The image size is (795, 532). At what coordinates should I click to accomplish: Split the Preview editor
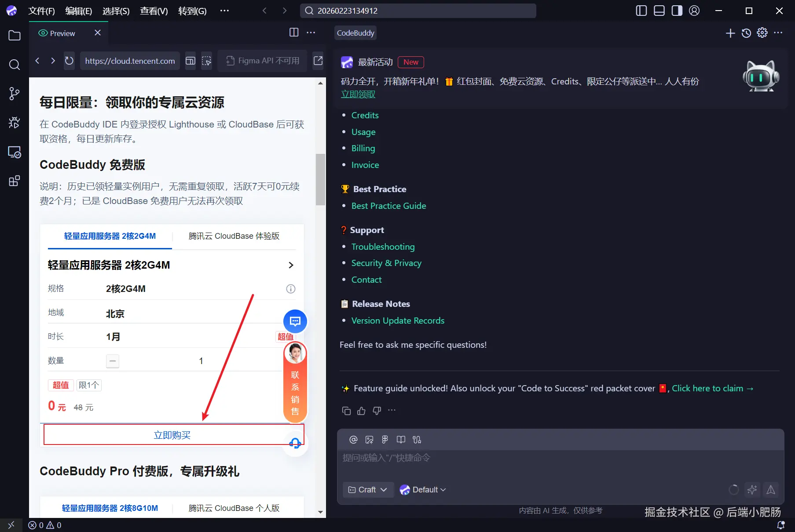[x=294, y=33]
